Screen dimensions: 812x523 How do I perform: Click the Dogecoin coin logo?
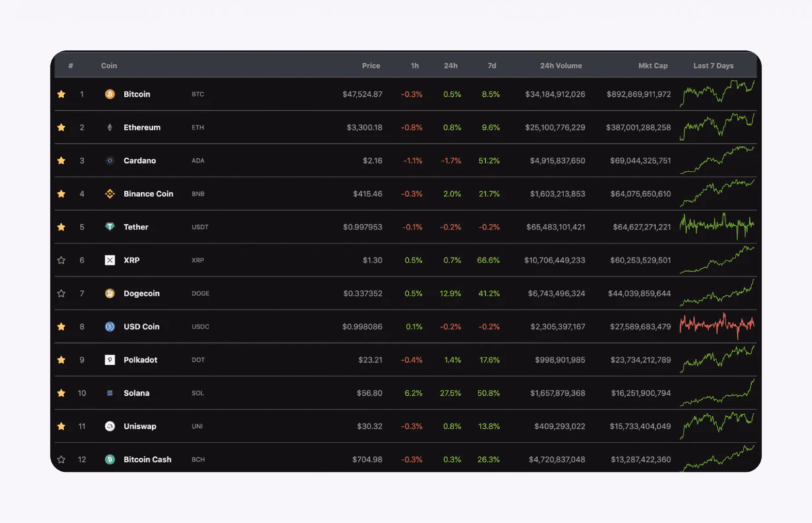(110, 293)
